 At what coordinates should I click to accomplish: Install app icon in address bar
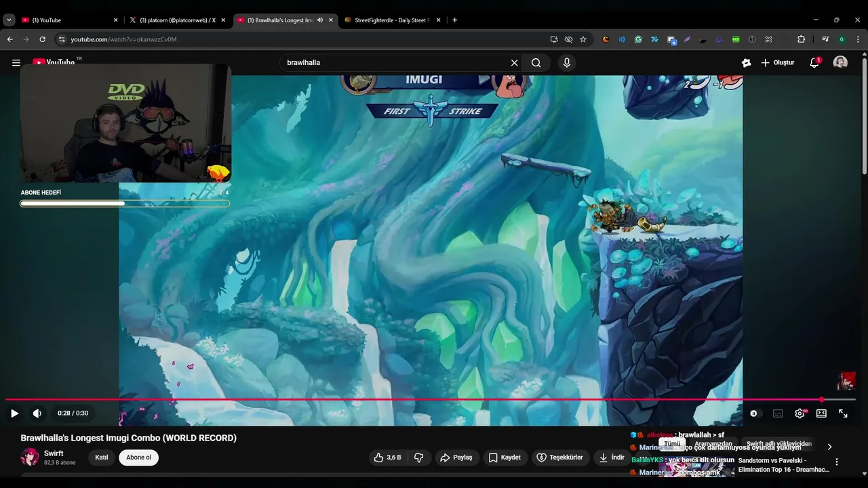point(554,39)
